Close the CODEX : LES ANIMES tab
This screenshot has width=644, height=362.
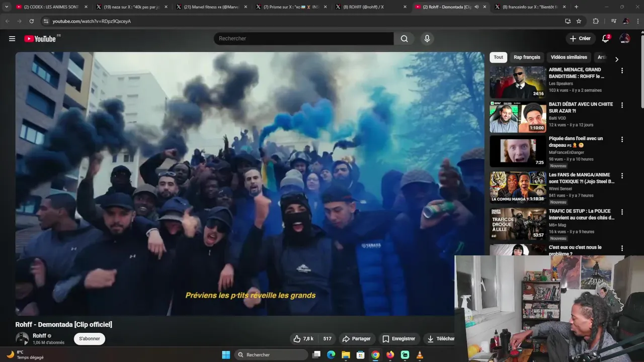coord(86,7)
